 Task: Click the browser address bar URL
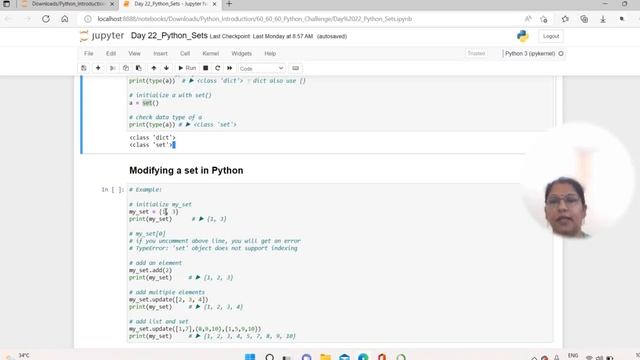[x=254, y=19]
